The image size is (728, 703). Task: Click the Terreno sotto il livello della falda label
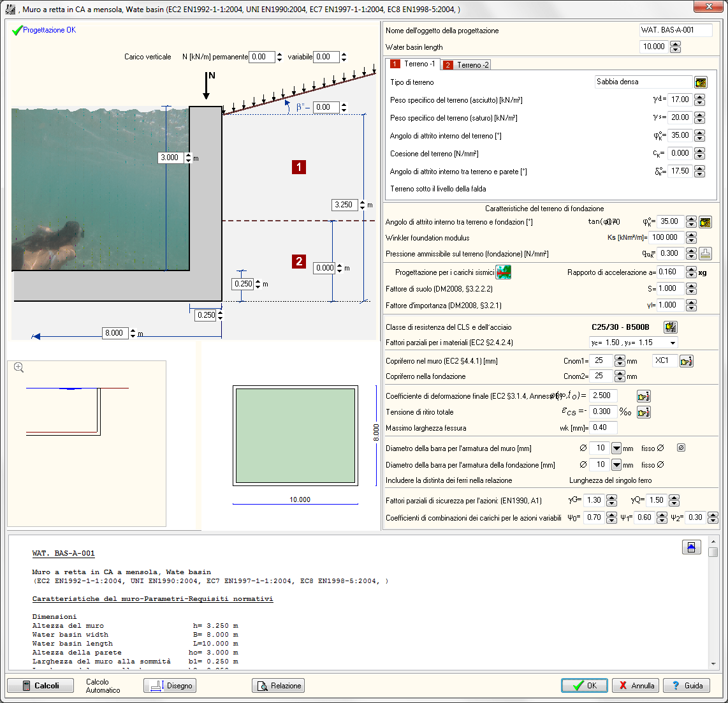click(x=438, y=189)
